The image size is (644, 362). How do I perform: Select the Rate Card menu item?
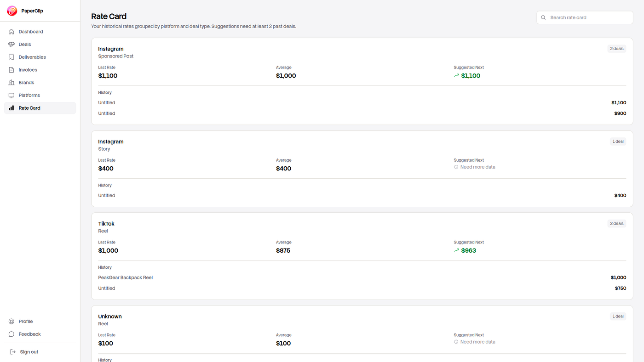pyautogui.click(x=40, y=108)
